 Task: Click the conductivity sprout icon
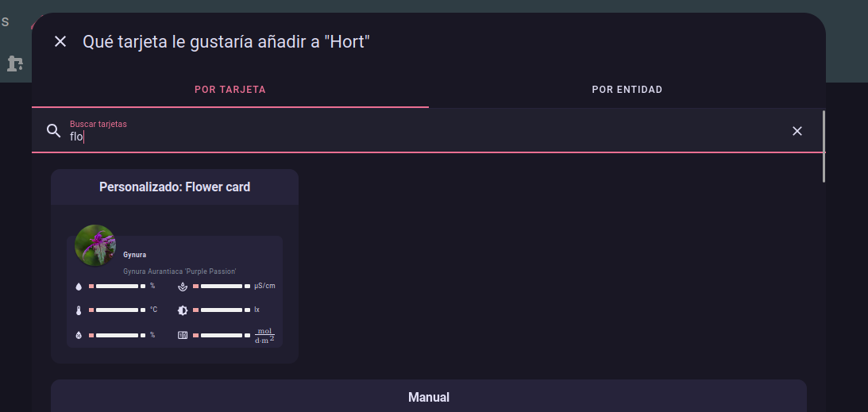point(183,286)
